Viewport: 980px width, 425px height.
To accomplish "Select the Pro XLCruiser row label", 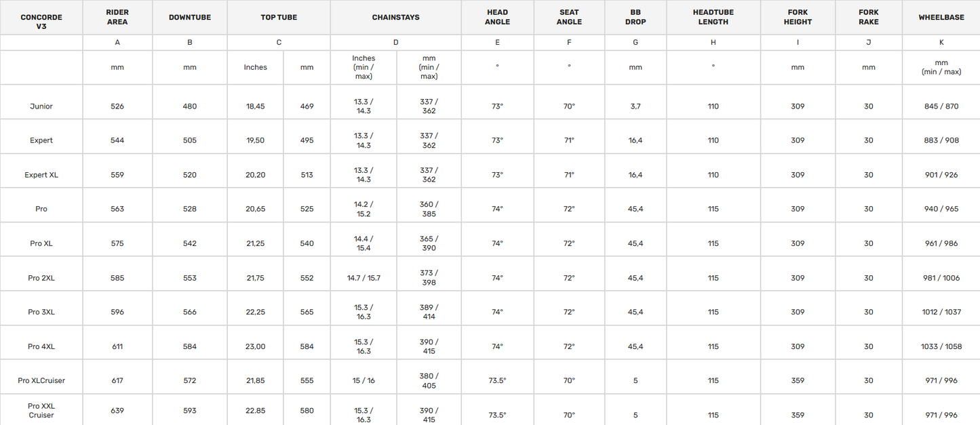I will pyautogui.click(x=41, y=381).
